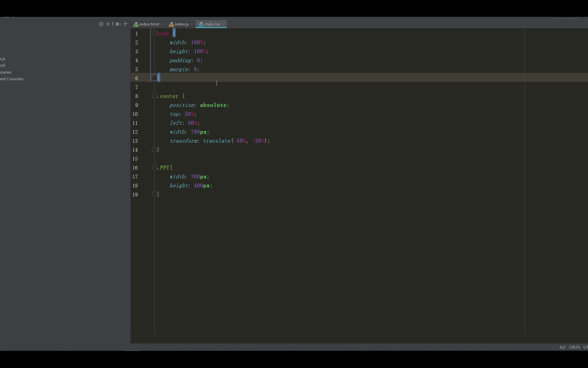588x368 pixels.
Task: Collapse the .PPT rule fold marker on line 16
Action: (x=154, y=167)
